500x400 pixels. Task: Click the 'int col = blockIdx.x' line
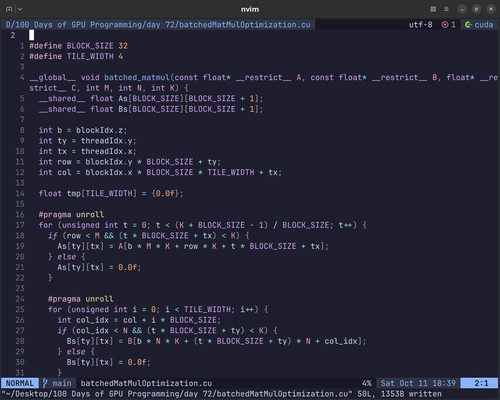[x=160, y=172]
